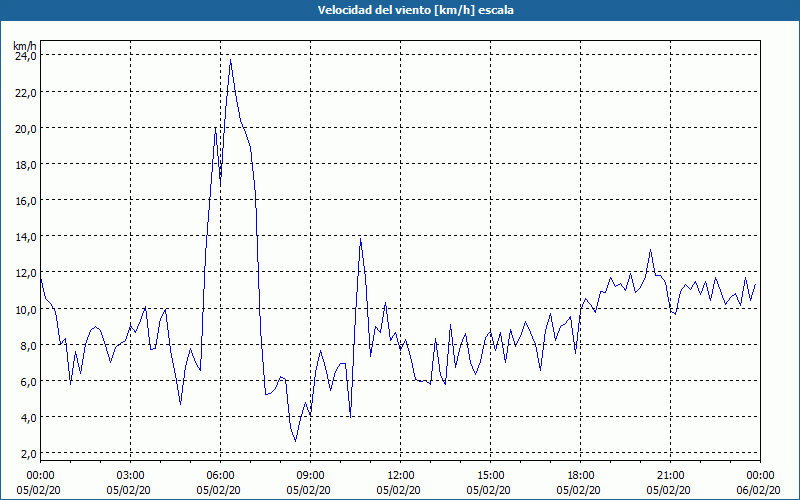Pick the "14,0" vertical axis label

(x=26, y=237)
